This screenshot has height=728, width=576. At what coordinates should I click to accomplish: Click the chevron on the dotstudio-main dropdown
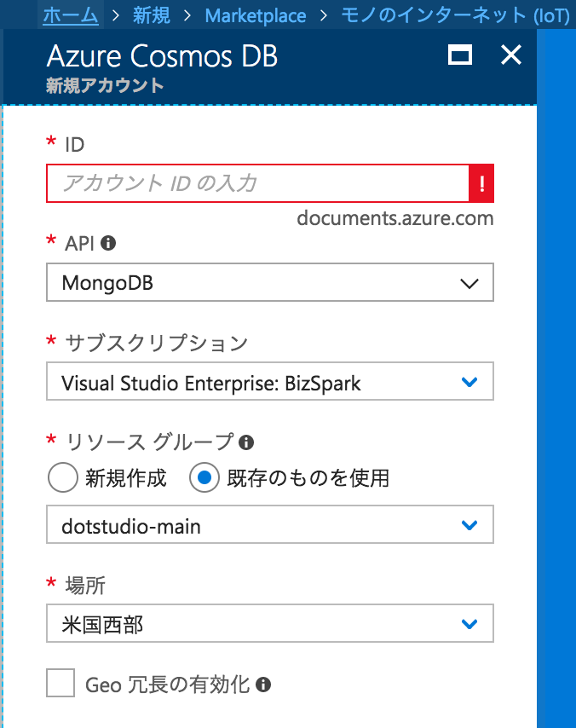(x=469, y=525)
